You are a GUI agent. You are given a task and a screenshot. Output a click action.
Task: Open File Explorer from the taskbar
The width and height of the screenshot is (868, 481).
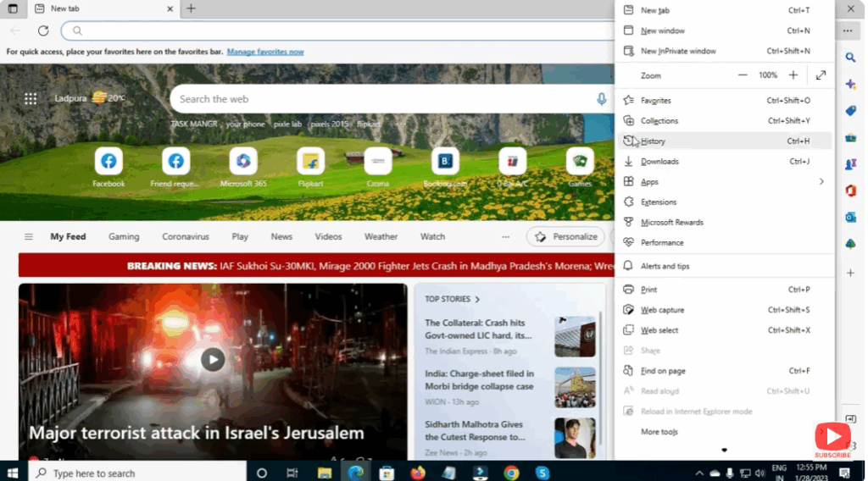point(325,473)
